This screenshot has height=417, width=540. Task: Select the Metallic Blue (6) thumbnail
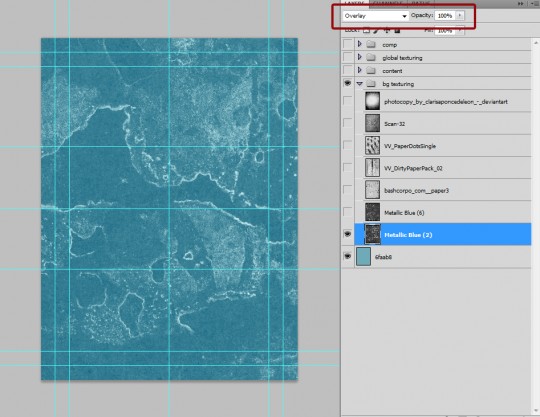coord(372,212)
